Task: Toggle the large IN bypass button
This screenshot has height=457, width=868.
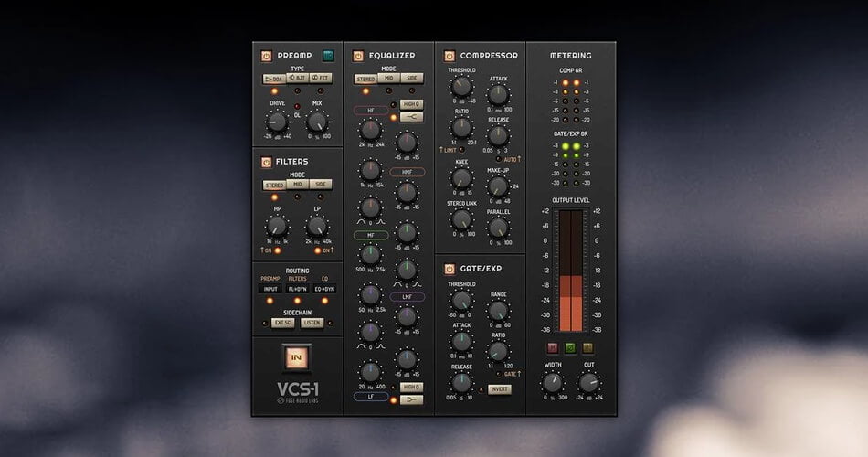Action: (296, 358)
